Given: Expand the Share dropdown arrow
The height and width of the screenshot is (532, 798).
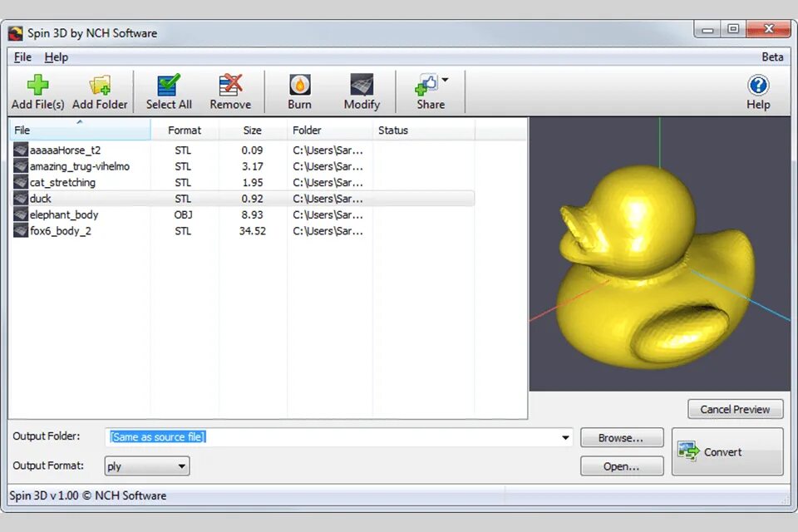Looking at the screenshot, I should point(446,80).
